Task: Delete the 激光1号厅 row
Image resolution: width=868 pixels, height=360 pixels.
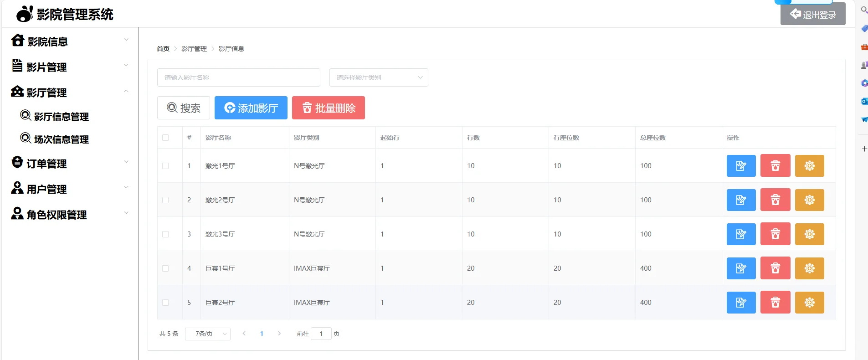Action: click(775, 166)
